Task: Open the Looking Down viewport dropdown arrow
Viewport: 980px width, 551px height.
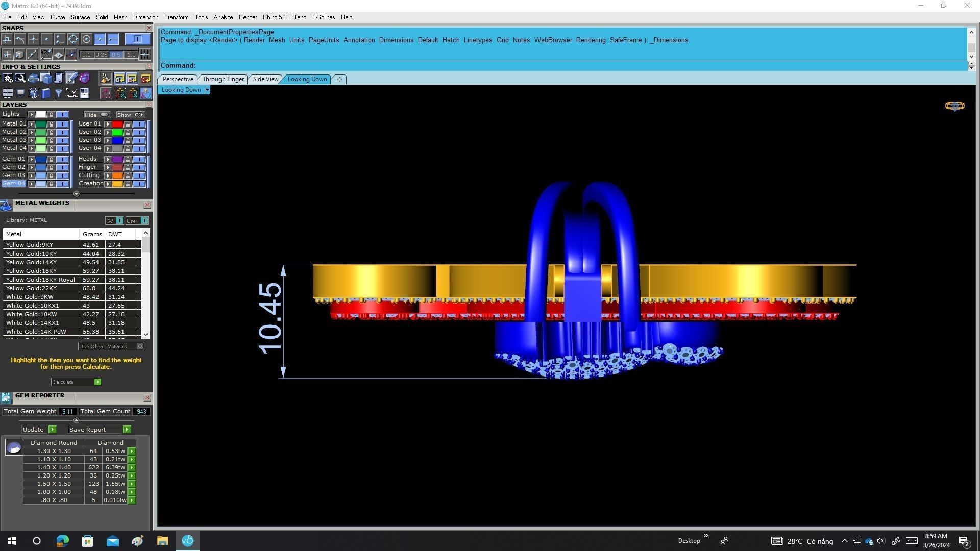Action: point(207,90)
